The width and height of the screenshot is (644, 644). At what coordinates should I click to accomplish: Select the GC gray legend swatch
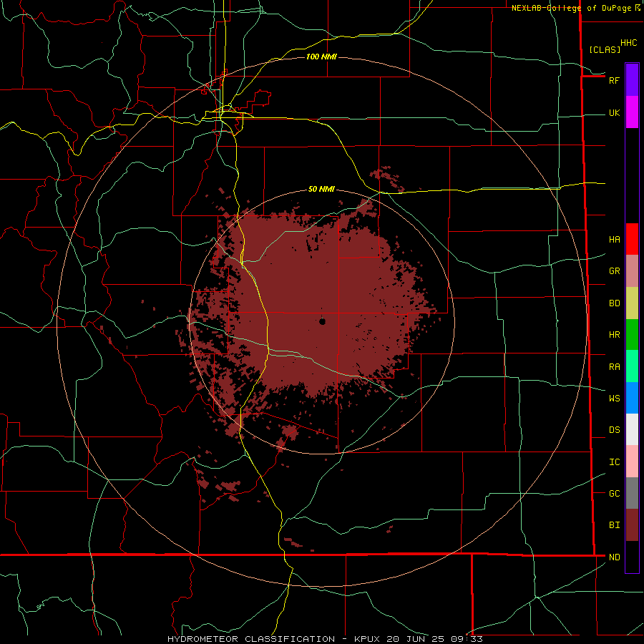pos(632,493)
